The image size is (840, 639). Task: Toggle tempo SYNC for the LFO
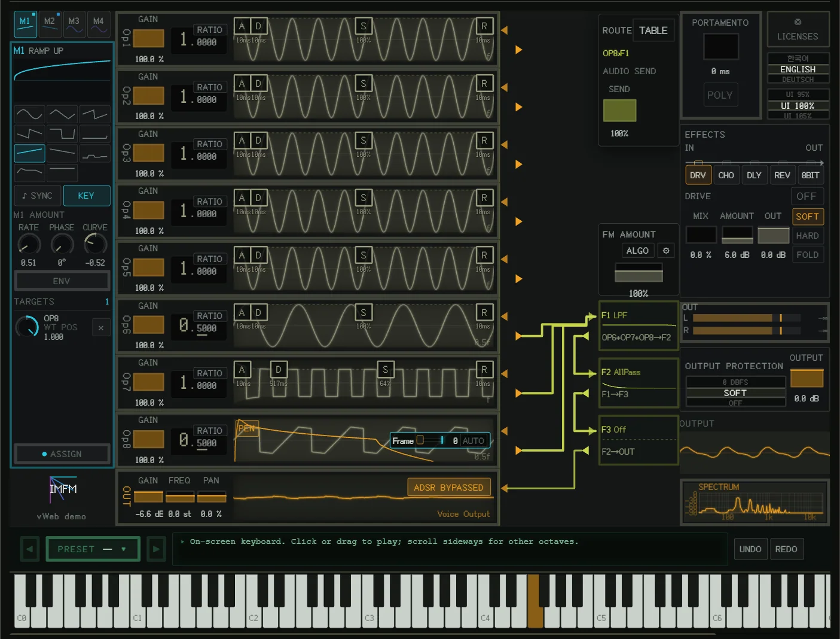click(x=37, y=196)
